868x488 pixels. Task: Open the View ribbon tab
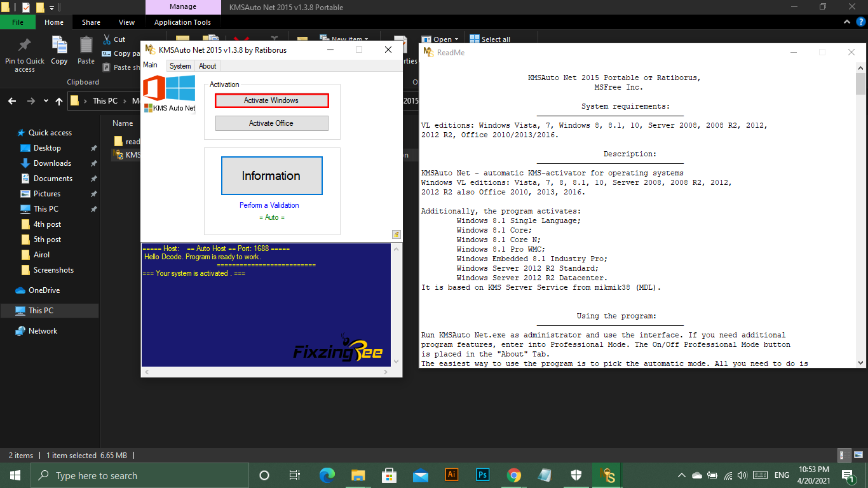[x=126, y=22]
